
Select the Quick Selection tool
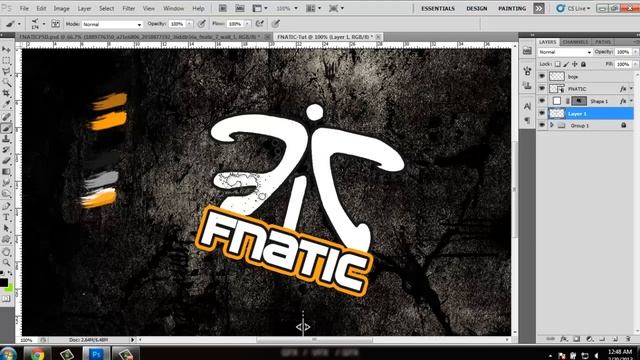pyautogui.click(x=6, y=82)
